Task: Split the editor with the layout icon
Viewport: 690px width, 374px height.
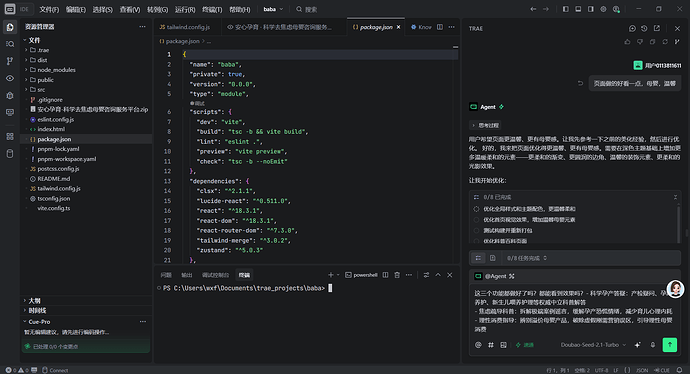Action: (x=440, y=27)
